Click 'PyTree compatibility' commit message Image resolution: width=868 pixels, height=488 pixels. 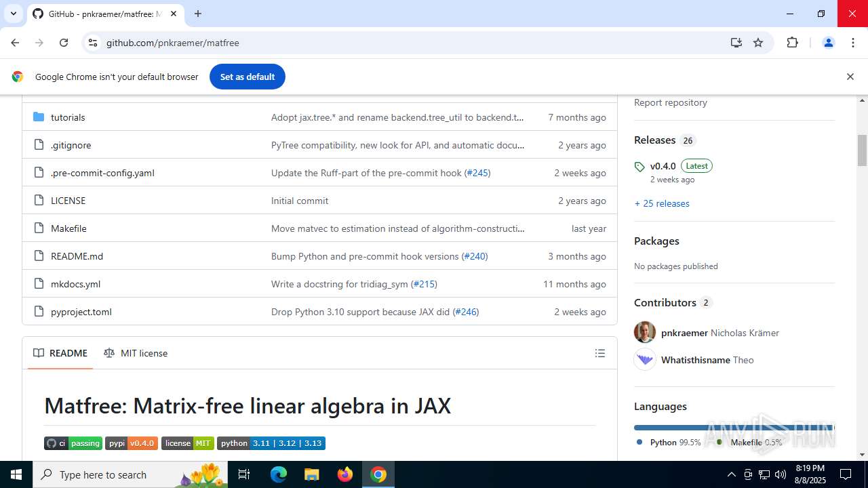[398, 145]
